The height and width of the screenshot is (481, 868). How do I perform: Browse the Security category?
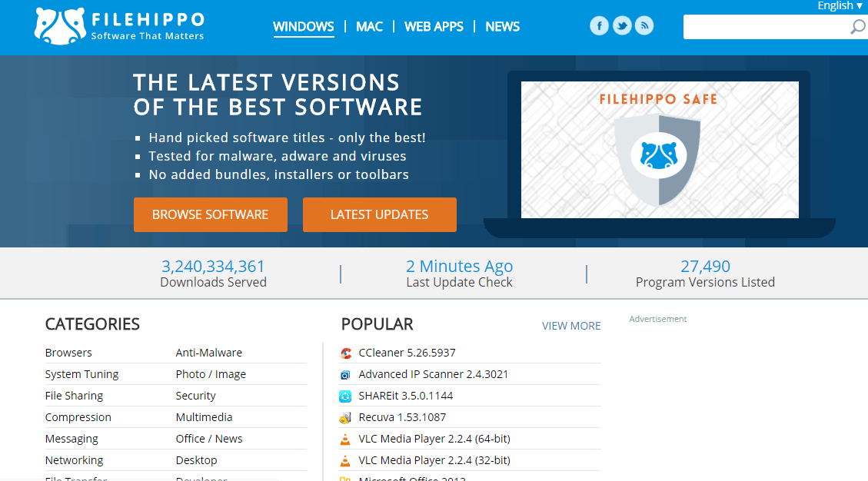[x=195, y=395]
